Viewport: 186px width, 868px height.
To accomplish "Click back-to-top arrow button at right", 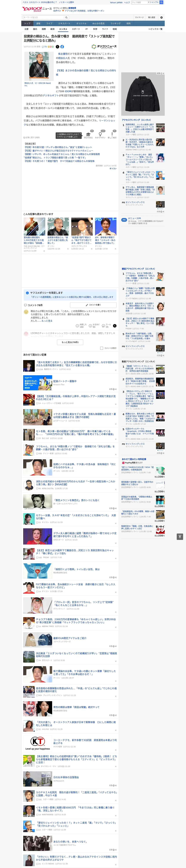I will coord(180,536).
